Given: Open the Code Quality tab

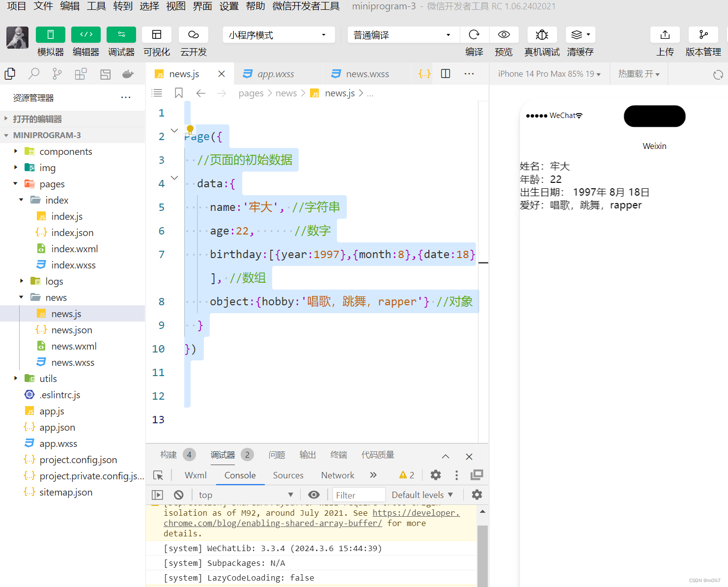Looking at the screenshot, I should 378,455.
